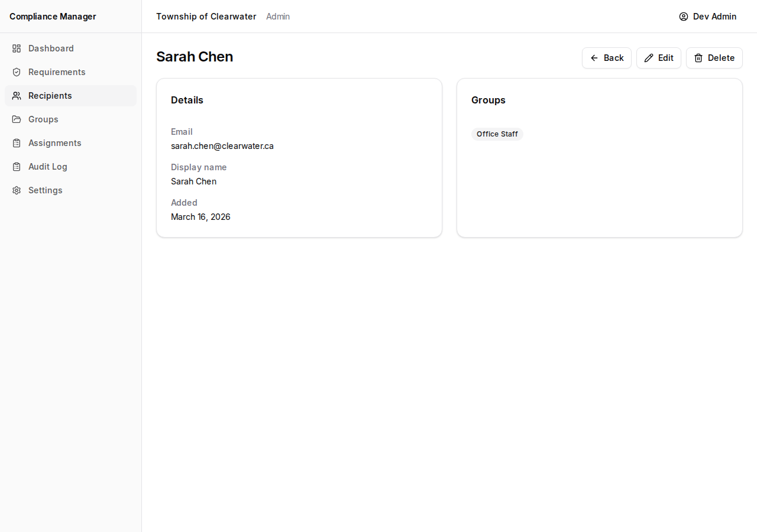Screen dimensions: 757x532
Task: Click the Display name value Sarah Chen
Action: [x=194, y=181]
